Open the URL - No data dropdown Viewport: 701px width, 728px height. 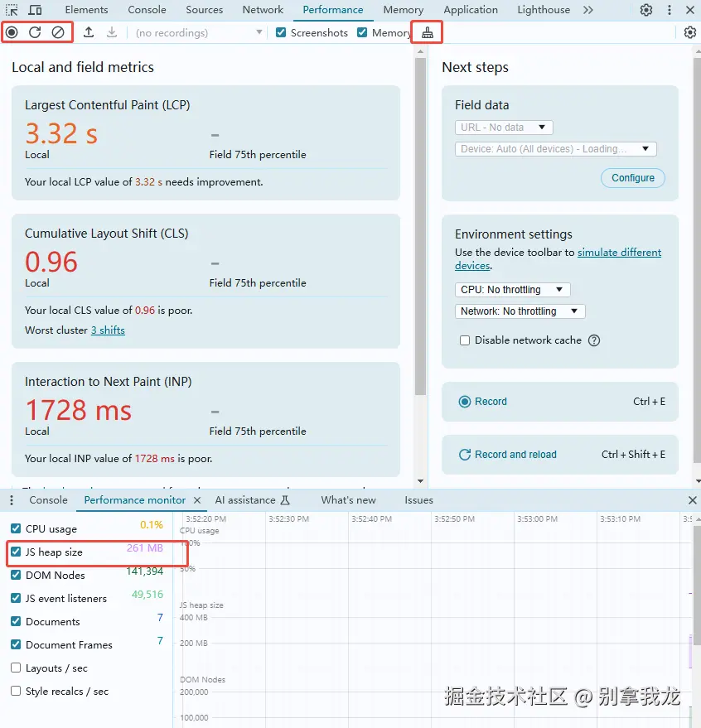(x=504, y=128)
